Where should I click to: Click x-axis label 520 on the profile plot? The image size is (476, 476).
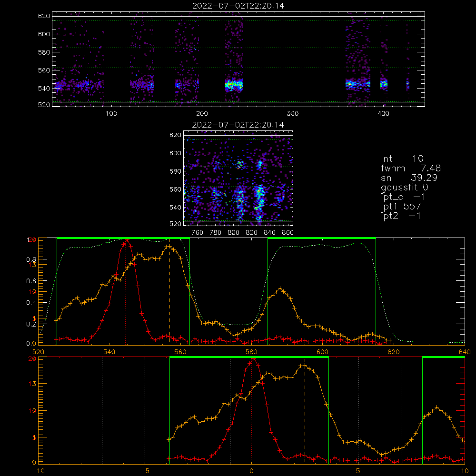(38, 352)
